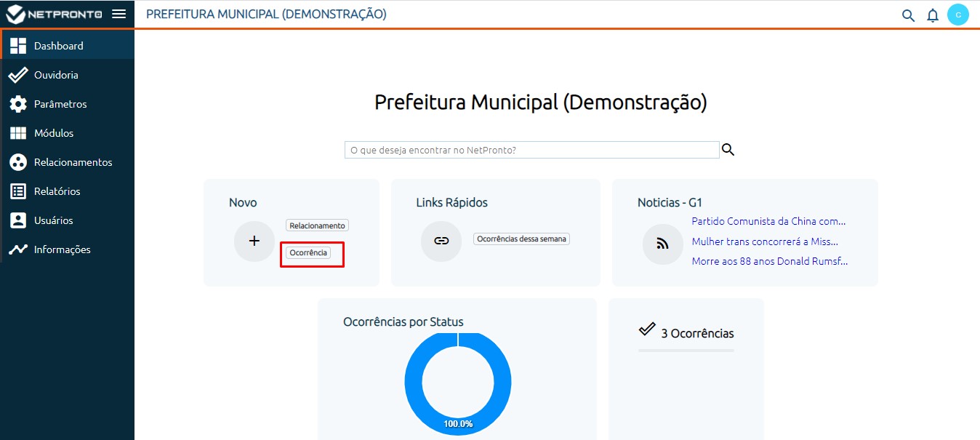Image resolution: width=980 pixels, height=440 pixels.
Task: Open the Partido Comunista da China news link
Action: 768,221
